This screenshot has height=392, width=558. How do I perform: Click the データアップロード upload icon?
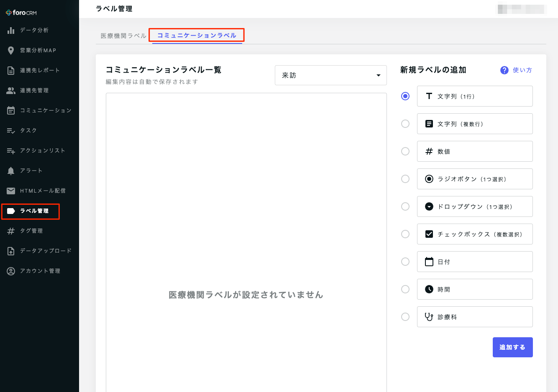pos(11,251)
